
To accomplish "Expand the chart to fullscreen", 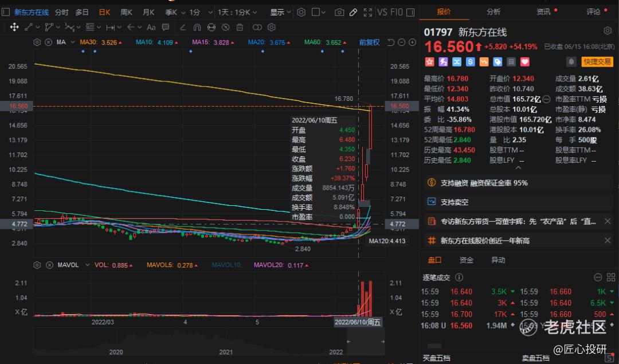I will pos(368,13).
